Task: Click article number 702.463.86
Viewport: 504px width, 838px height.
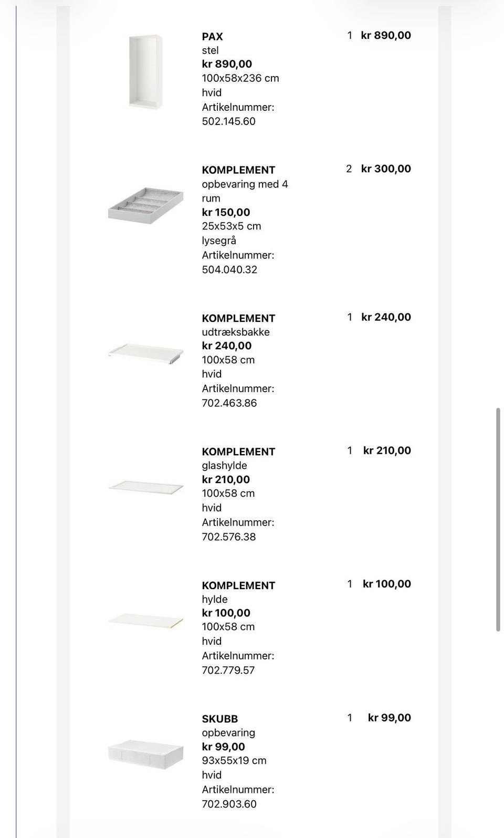Action: [x=229, y=403]
